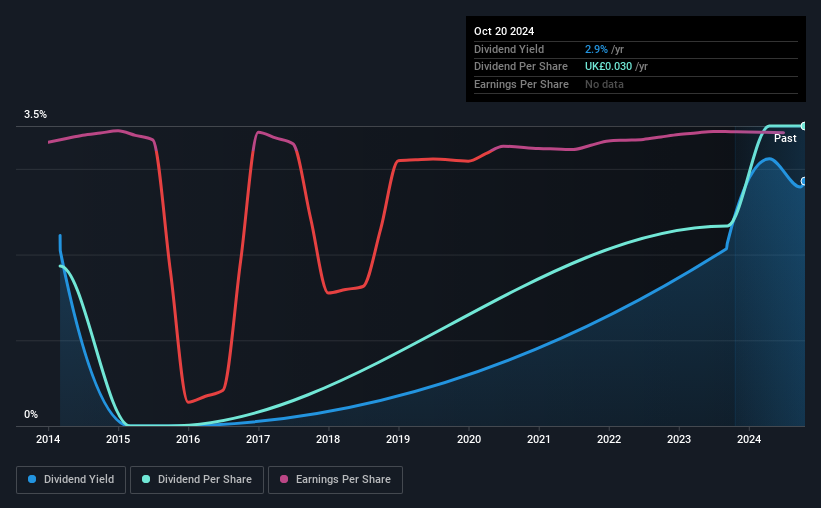
Task: Click the 0% y-axis label
Action: [31, 414]
